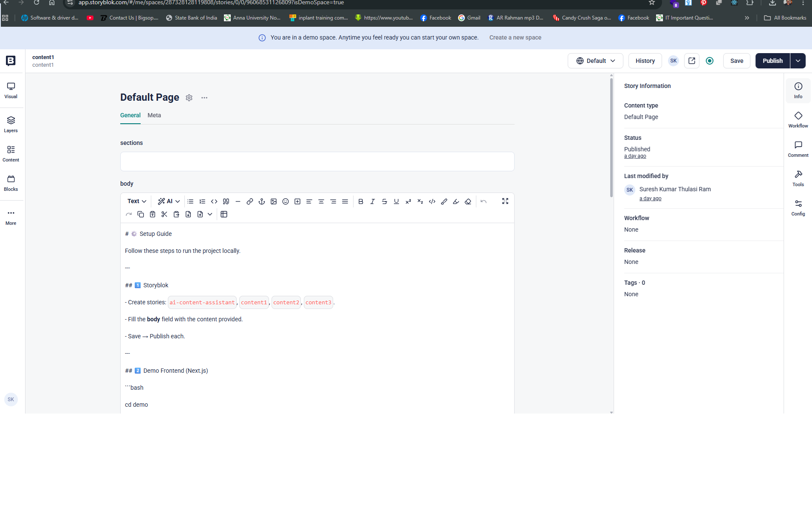Insert an anchor in the body text

[x=262, y=201]
